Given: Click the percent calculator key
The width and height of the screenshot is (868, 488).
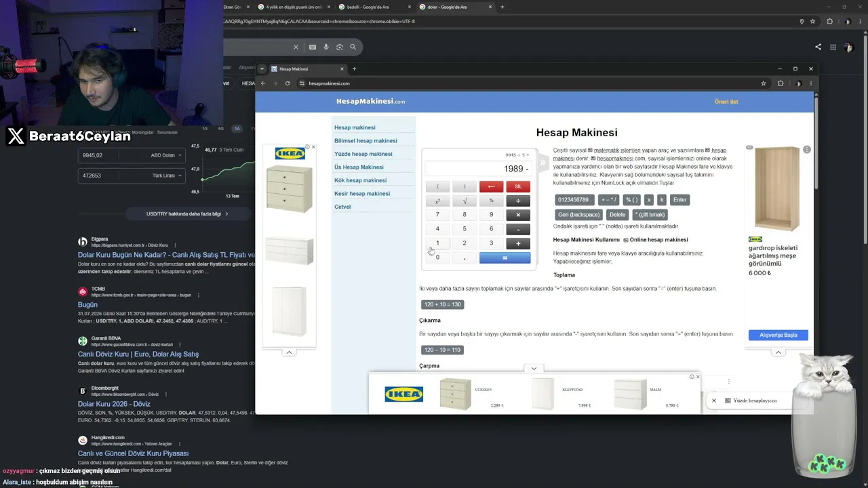Looking at the screenshot, I should coord(491,201).
